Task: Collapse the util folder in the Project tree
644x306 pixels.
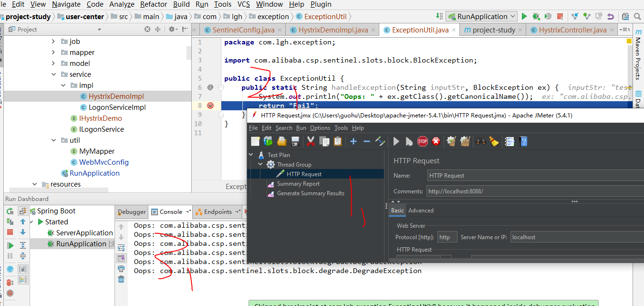Action: pyautogui.click(x=53, y=140)
